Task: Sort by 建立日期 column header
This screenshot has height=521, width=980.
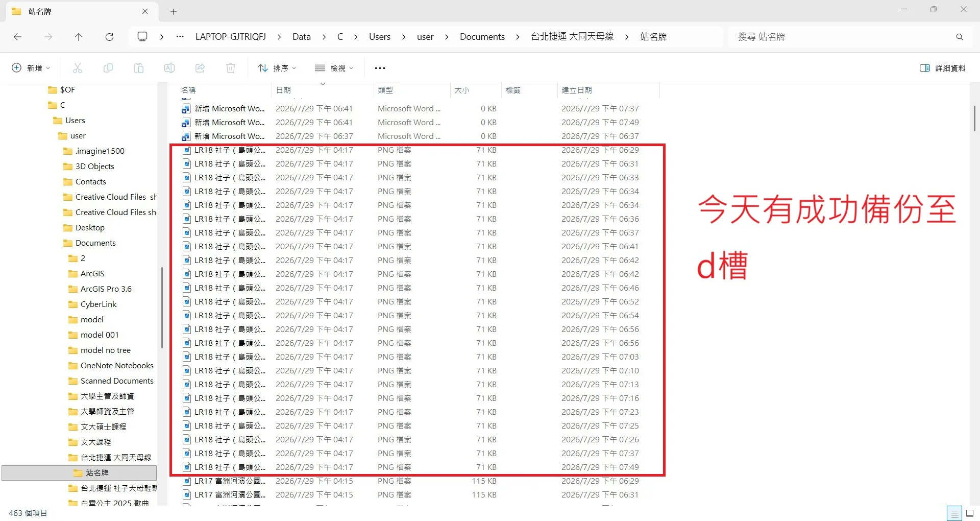Action: click(609, 90)
